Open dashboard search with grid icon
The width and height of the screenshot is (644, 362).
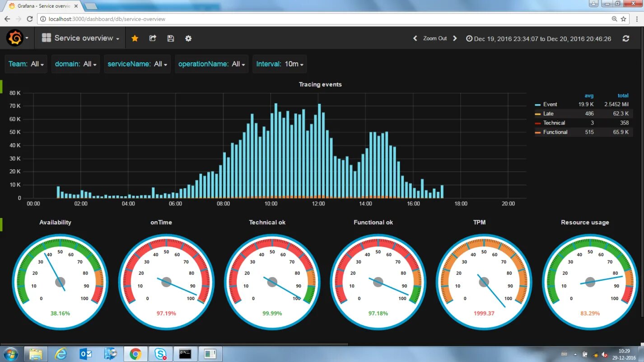click(46, 38)
